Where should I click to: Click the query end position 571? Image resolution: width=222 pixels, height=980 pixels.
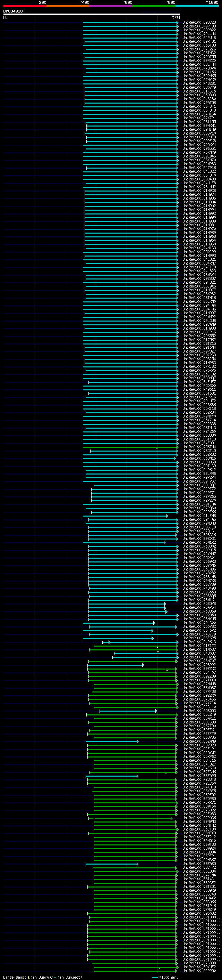click(x=175, y=17)
